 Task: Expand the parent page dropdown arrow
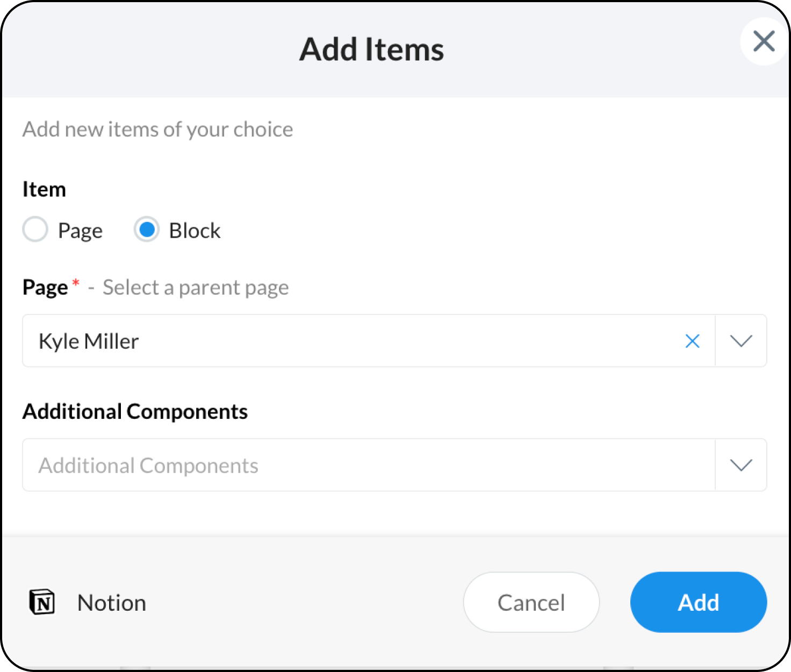coord(741,341)
